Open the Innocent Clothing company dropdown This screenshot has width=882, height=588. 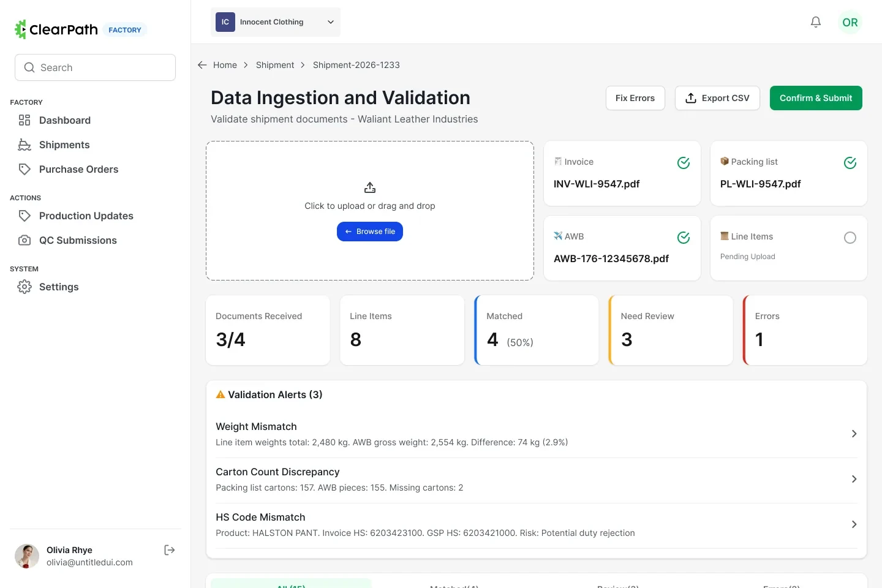[x=276, y=22]
